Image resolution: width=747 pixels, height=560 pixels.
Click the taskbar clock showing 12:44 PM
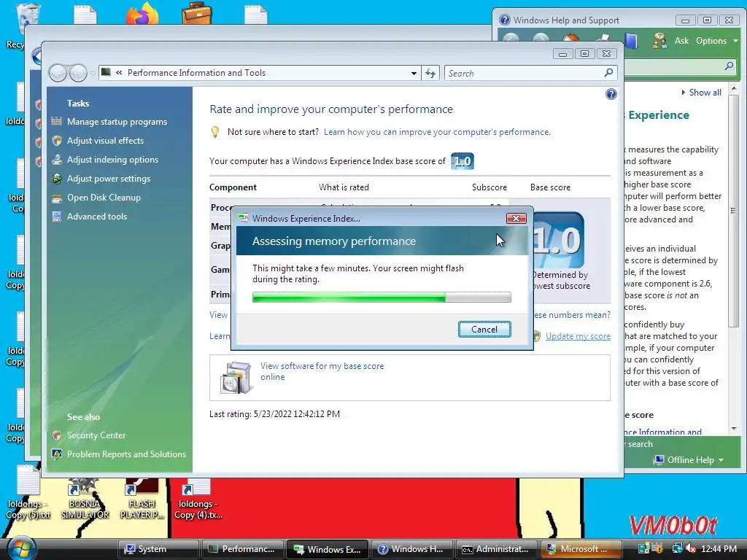click(x=719, y=548)
